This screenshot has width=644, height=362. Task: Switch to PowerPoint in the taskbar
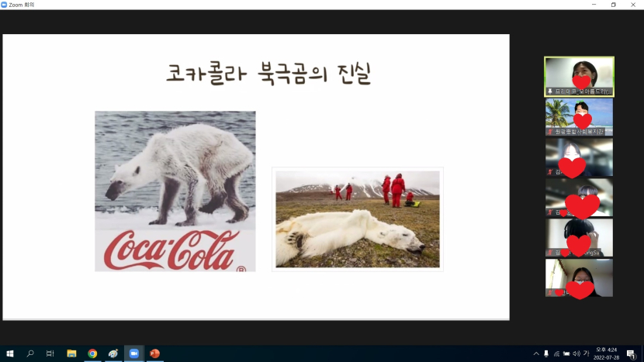(155, 353)
